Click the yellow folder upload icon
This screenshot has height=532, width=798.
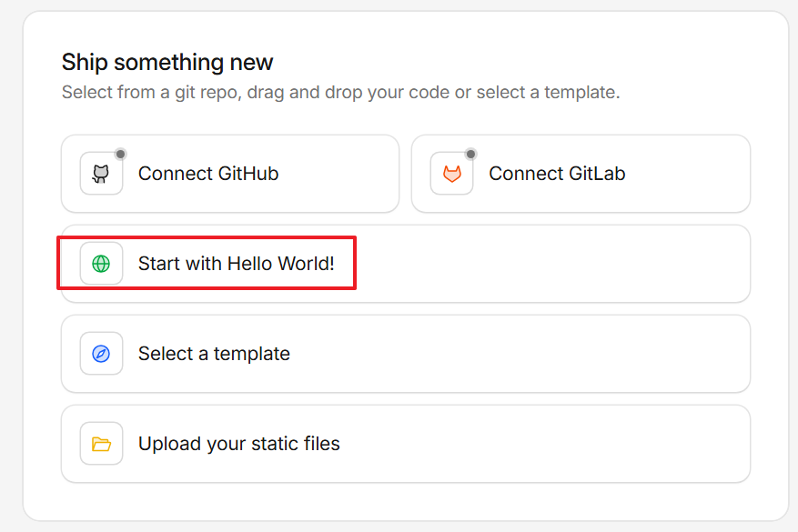point(101,443)
